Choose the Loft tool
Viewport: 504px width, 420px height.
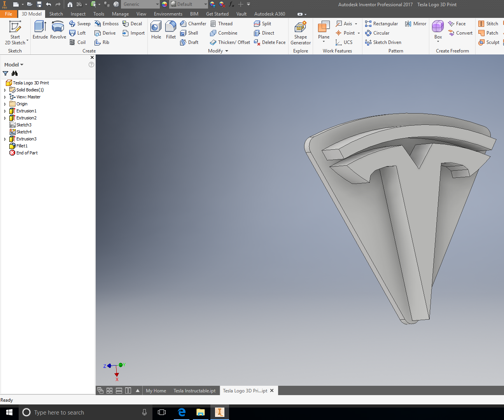pyautogui.click(x=77, y=33)
